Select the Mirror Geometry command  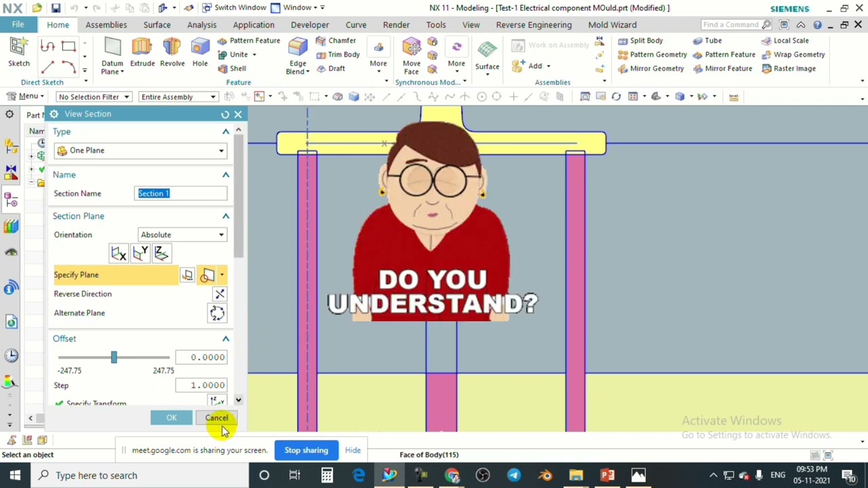pos(650,68)
